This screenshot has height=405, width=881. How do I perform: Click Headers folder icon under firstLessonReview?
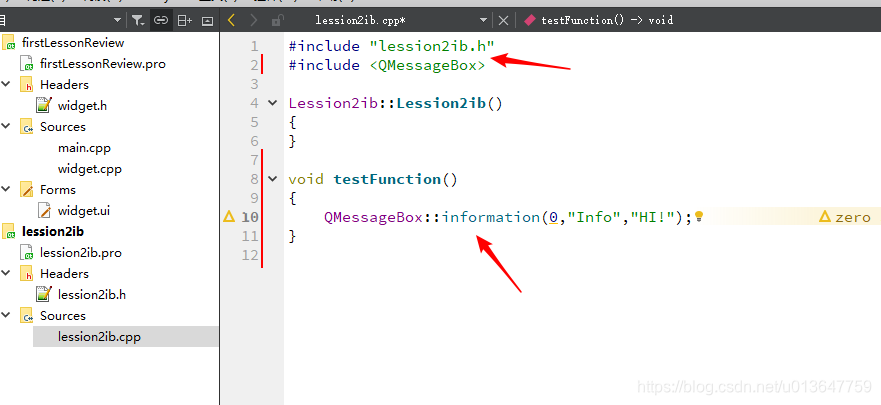coord(26,85)
